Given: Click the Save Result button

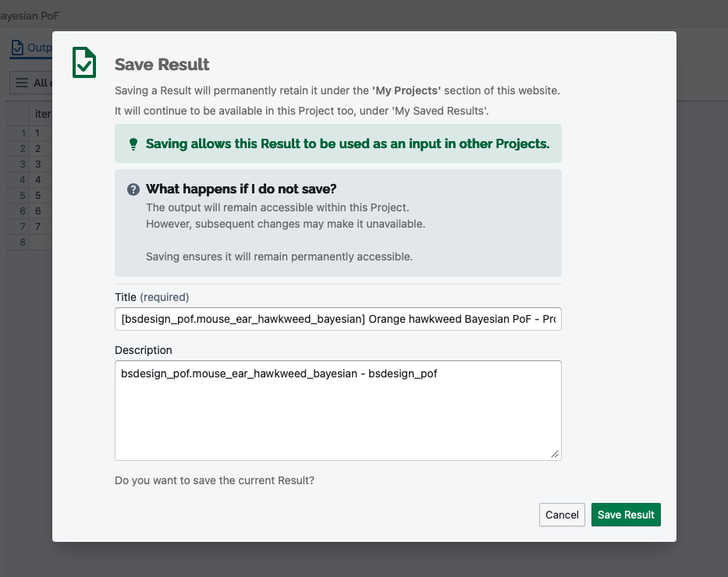Looking at the screenshot, I should point(625,515).
